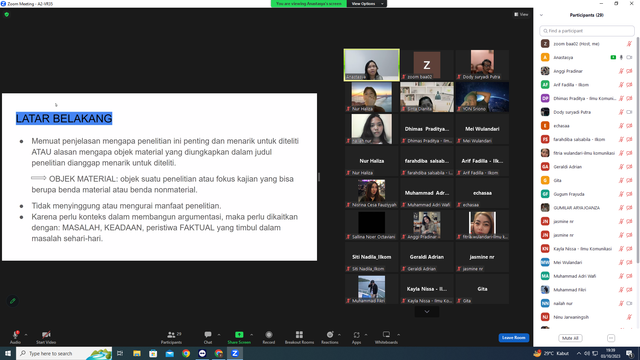This screenshot has width=640, height=360.
Task: Click Mute All button
Action: [570, 338]
